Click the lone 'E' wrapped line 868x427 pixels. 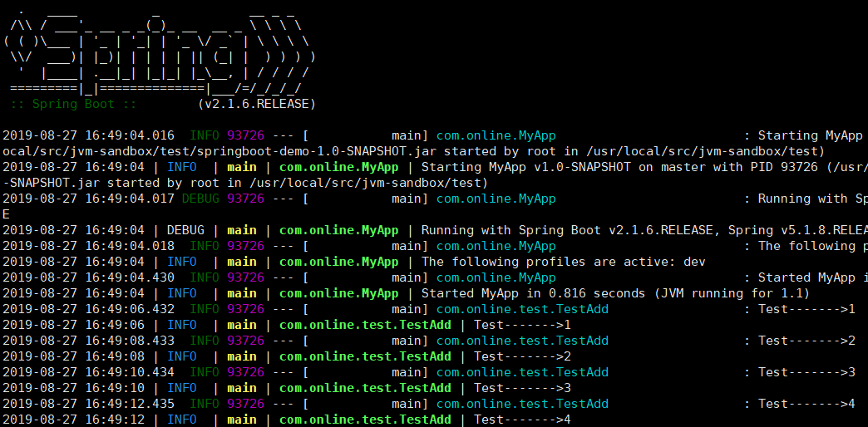tap(6, 214)
